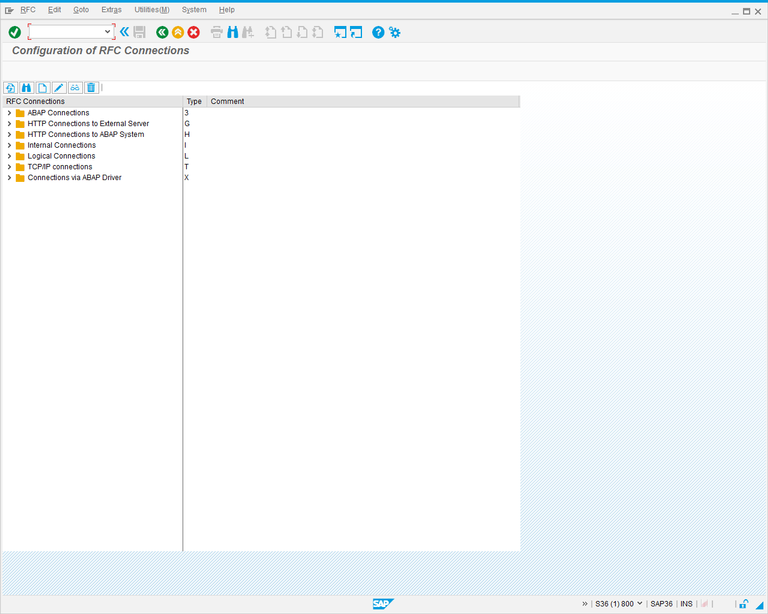Open the Goto menu
768x614 pixels.
pos(81,10)
